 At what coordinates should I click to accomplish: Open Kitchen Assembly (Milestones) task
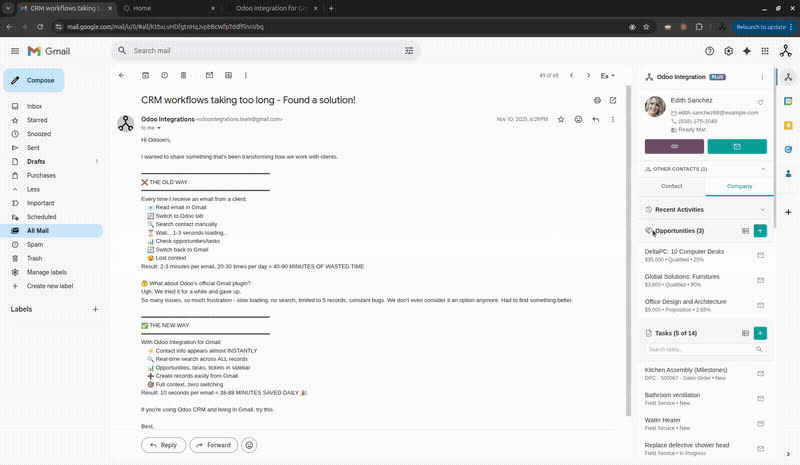(686, 370)
